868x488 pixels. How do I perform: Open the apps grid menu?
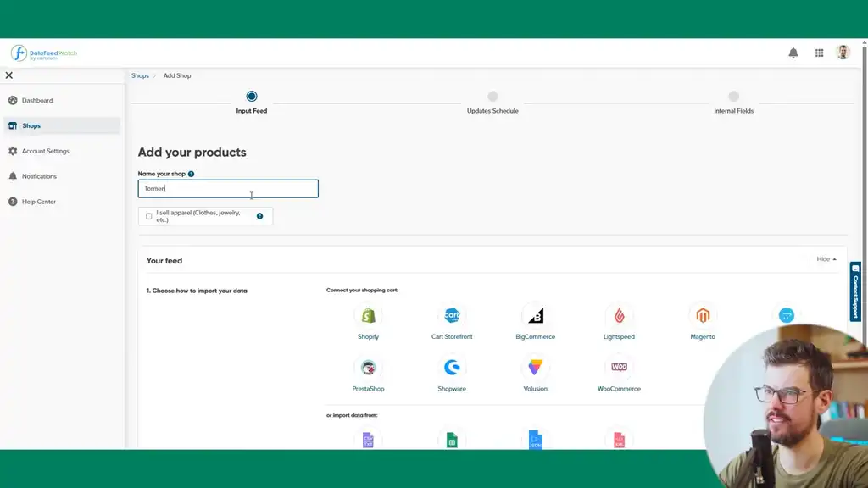[819, 52]
